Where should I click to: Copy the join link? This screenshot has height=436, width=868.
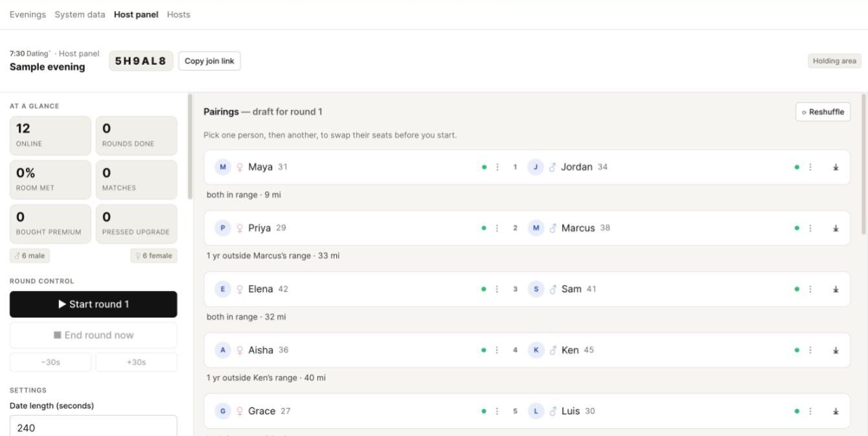point(209,61)
